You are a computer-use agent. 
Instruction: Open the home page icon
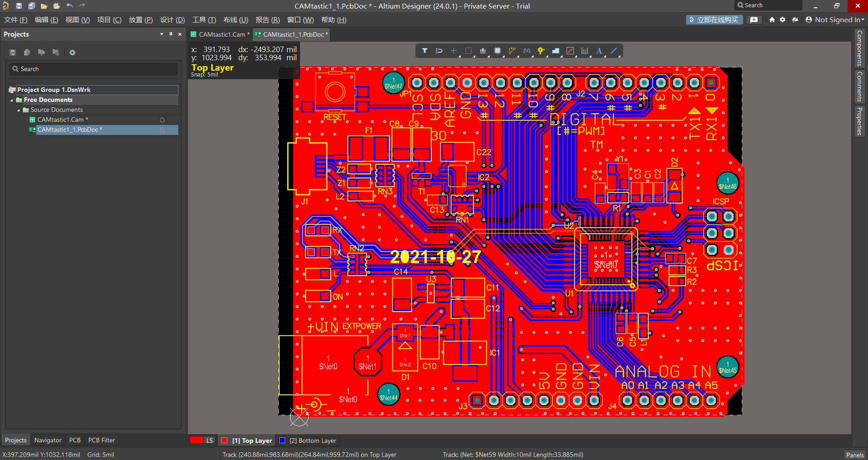pos(772,20)
